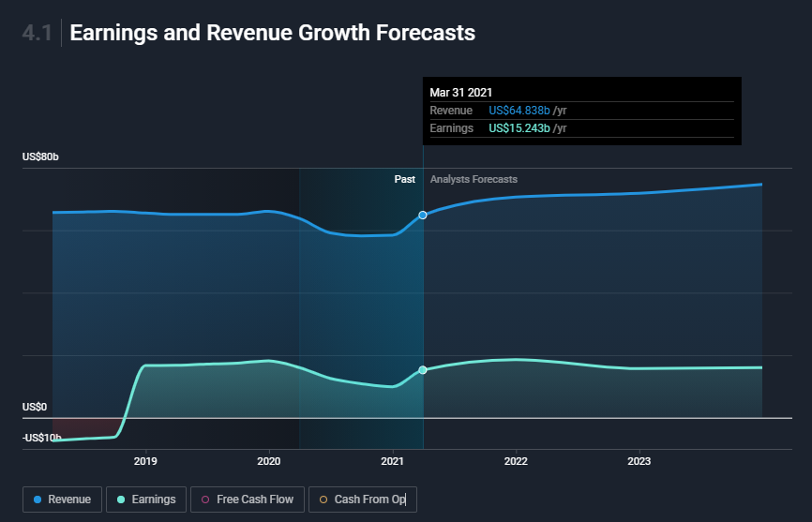This screenshot has width=812, height=522.
Task: Select the 2020 label on the time axis
Action: [x=269, y=461]
